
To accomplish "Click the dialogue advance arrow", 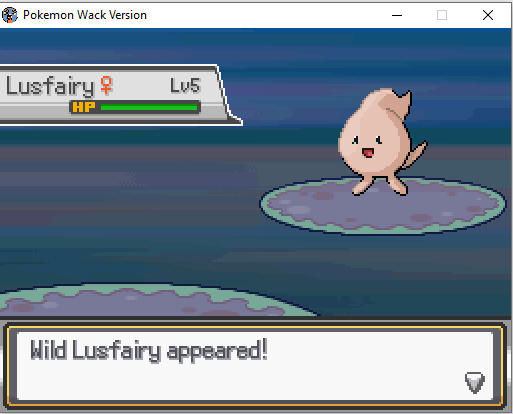I will [475, 382].
